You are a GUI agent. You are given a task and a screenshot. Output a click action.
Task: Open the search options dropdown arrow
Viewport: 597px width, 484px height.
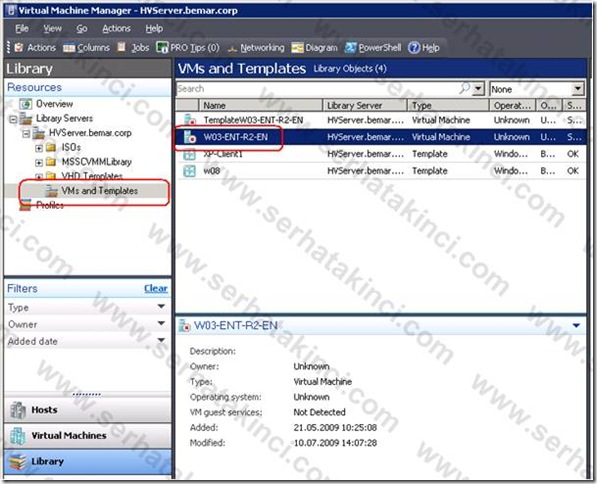[478, 89]
